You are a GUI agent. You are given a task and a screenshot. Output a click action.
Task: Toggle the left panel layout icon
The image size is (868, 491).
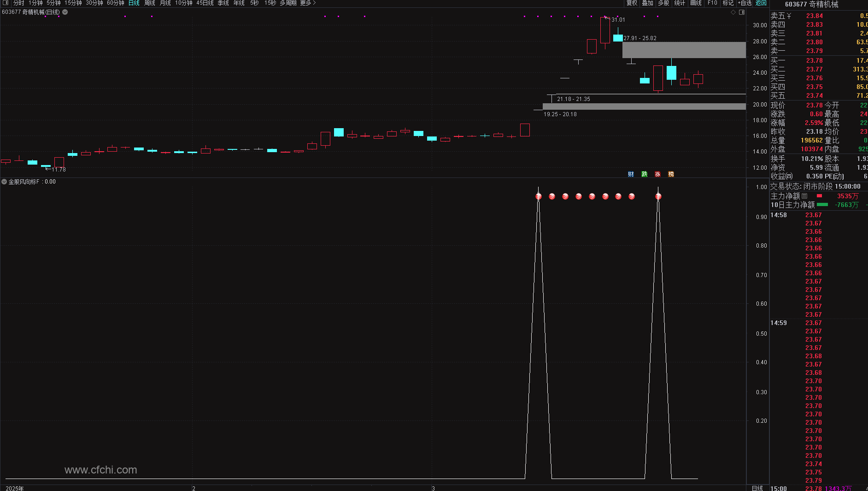[x=6, y=3]
